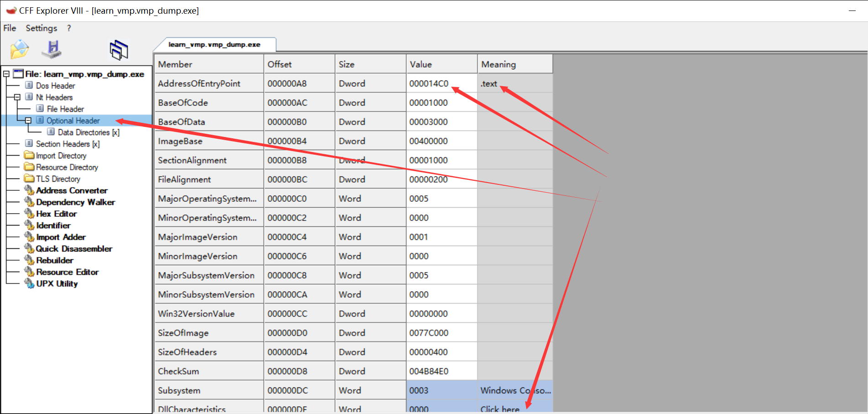Minimize the CFF Explorer window
The image size is (868, 414).
pos(852,10)
